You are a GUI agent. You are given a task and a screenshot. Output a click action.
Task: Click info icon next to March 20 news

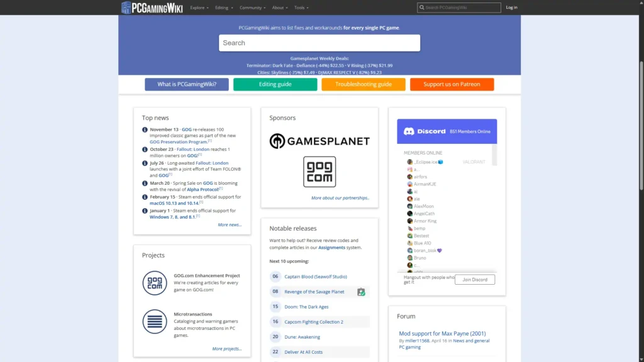click(x=145, y=184)
